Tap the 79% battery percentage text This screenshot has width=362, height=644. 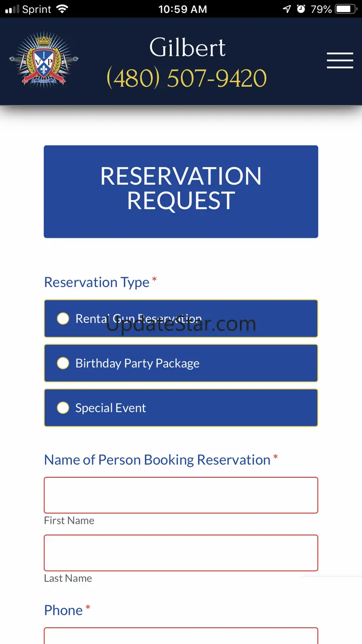tap(321, 9)
